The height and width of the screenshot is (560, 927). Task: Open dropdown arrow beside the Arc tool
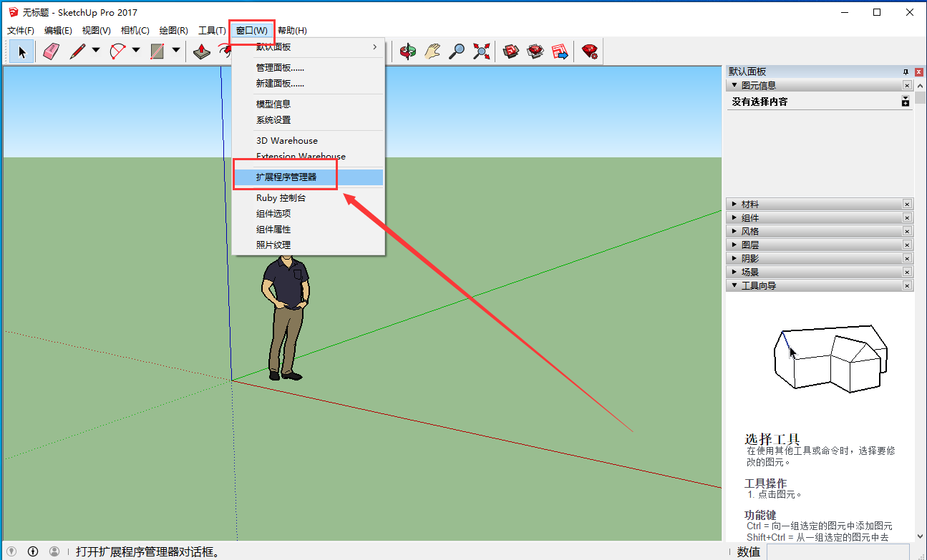[135, 51]
